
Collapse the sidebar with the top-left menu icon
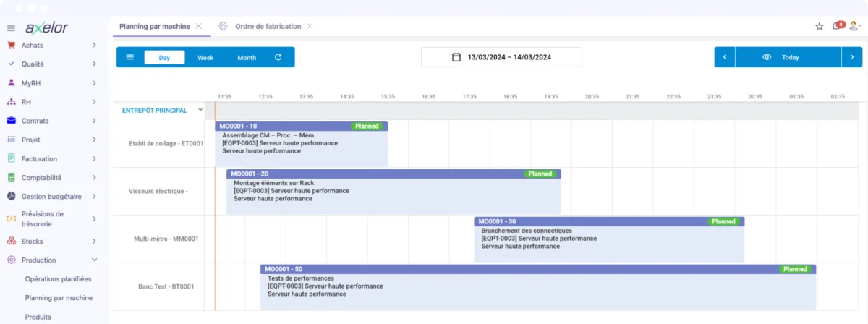(11, 28)
